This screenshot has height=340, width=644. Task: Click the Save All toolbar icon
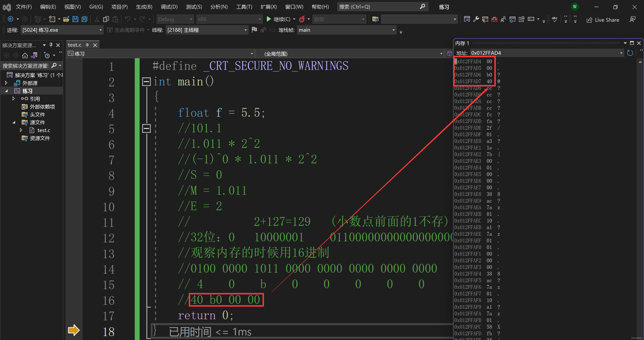click(x=85, y=19)
